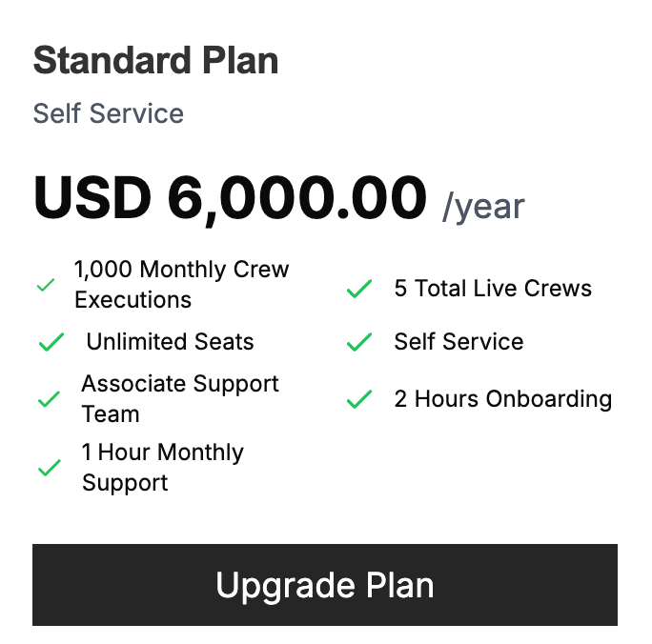
Task: Select the 1,000 Monthly Crew Executions text
Action: pos(181,285)
